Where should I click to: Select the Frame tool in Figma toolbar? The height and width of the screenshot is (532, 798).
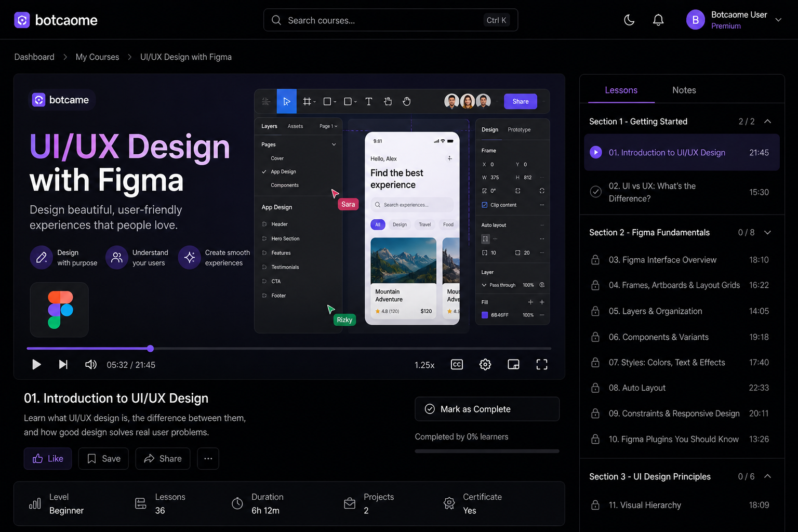pyautogui.click(x=308, y=102)
